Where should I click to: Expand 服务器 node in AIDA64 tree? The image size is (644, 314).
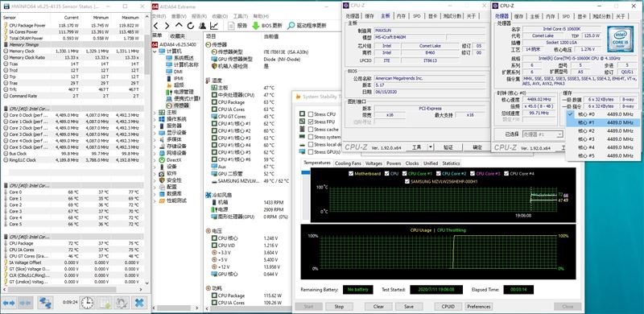(x=155, y=126)
